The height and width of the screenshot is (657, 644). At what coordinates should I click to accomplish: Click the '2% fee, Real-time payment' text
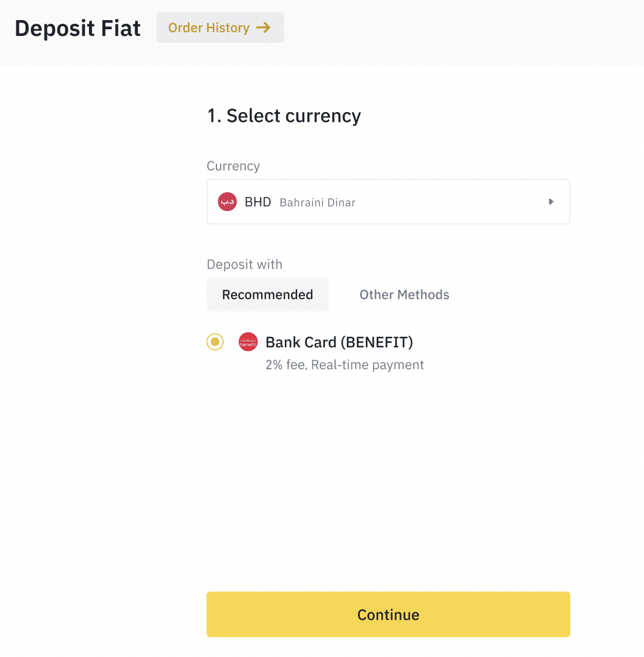click(x=345, y=364)
